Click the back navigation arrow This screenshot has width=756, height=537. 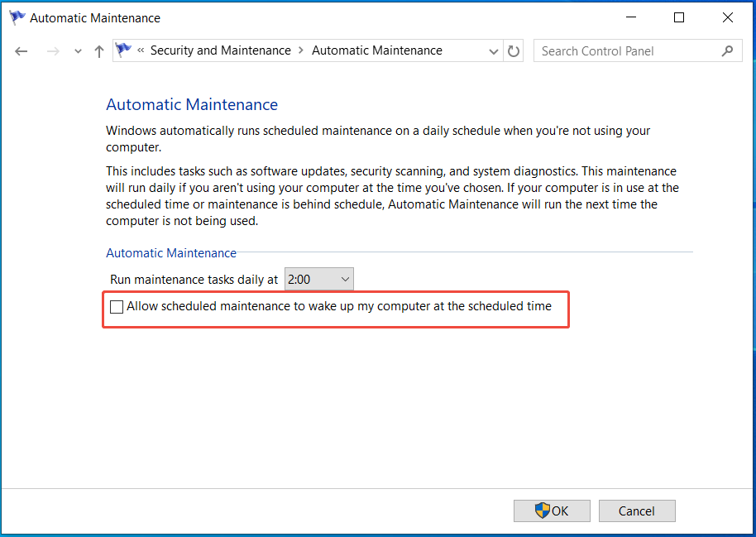coord(21,50)
